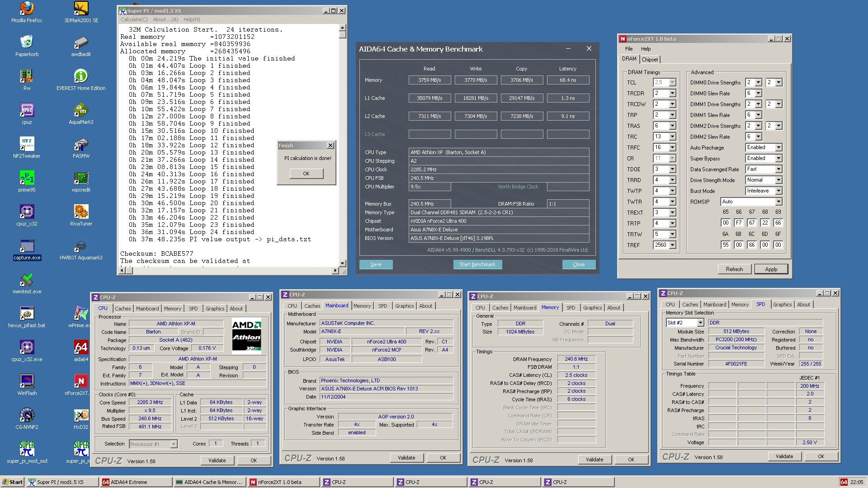
Task: Expand Super Bypass dropdown
Action: (x=778, y=158)
